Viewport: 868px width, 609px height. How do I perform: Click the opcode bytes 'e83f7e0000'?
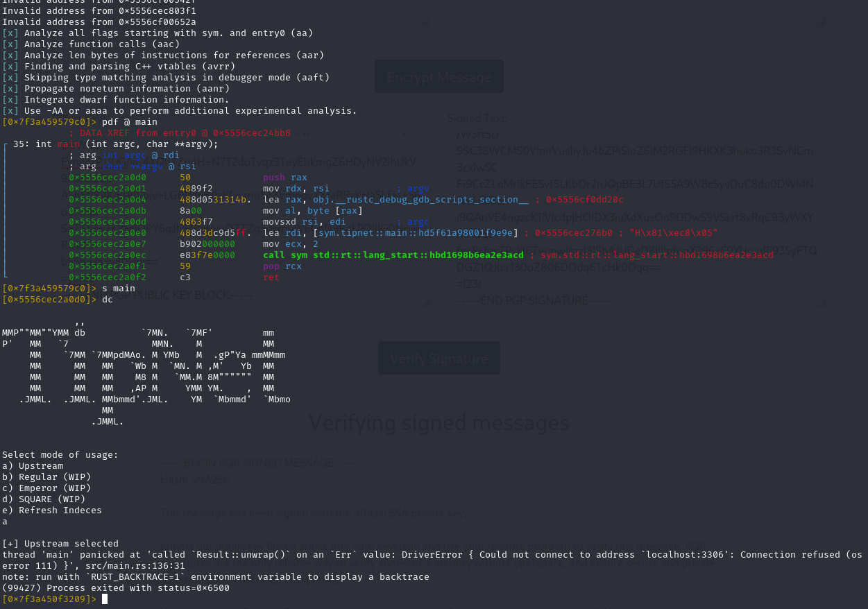[x=207, y=255]
